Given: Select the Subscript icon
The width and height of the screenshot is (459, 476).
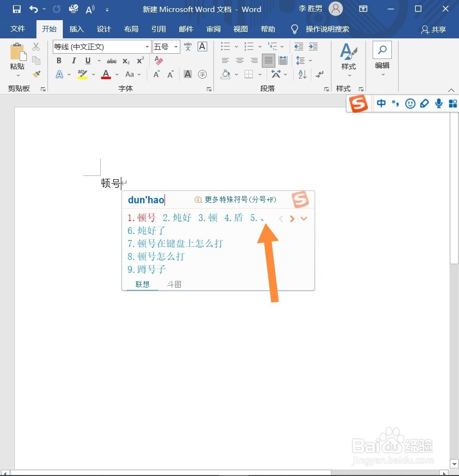Looking at the screenshot, I should pyautogui.click(x=125, y=60).
